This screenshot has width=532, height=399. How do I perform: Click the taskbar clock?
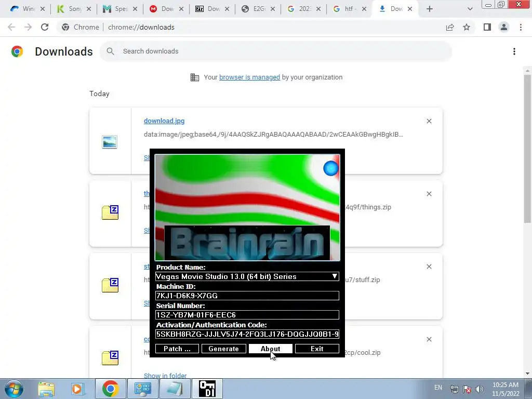click(x=506, y=389)
